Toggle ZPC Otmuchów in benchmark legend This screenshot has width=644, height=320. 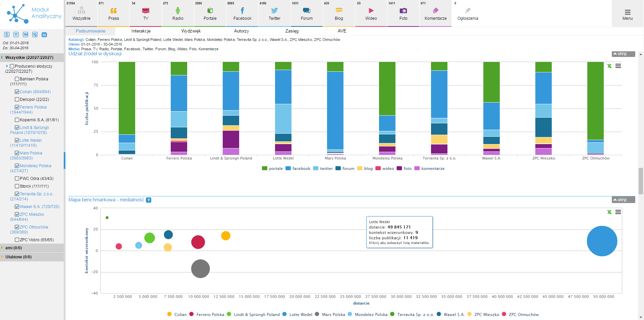[x=520, y=315]
